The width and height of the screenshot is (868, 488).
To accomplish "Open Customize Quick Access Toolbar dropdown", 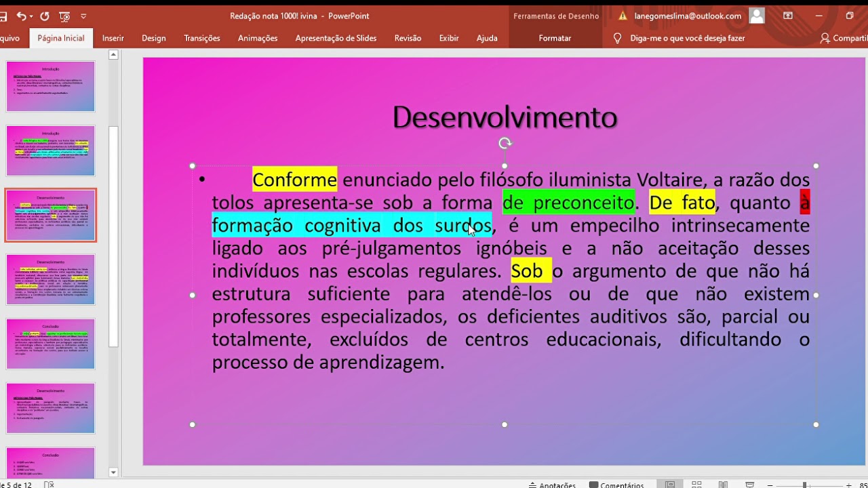I will 83,16.
